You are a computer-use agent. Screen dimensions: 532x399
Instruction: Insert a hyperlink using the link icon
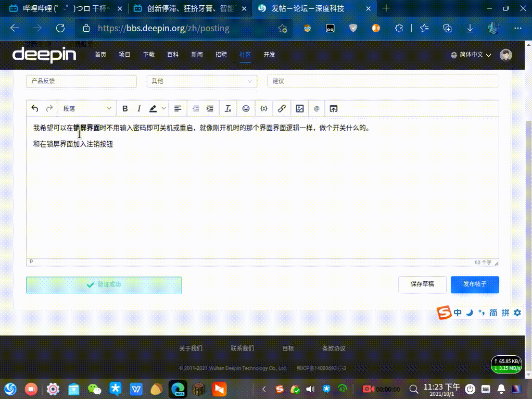tap(282, 108)
